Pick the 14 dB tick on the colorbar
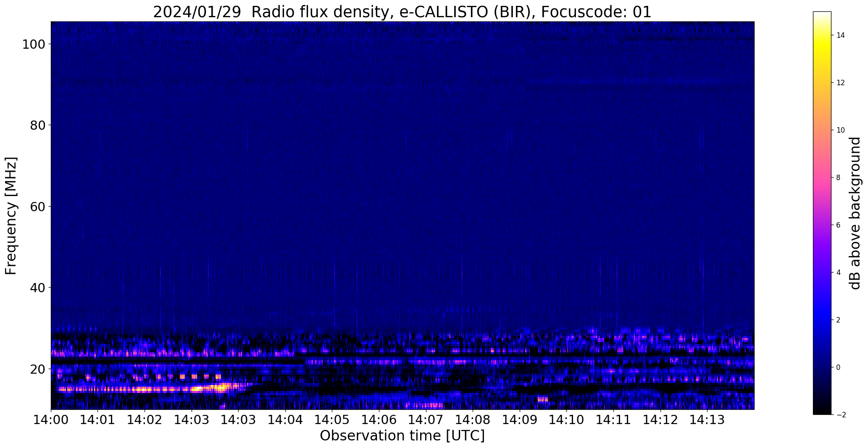The image size is (868, 448). (841, 35)
